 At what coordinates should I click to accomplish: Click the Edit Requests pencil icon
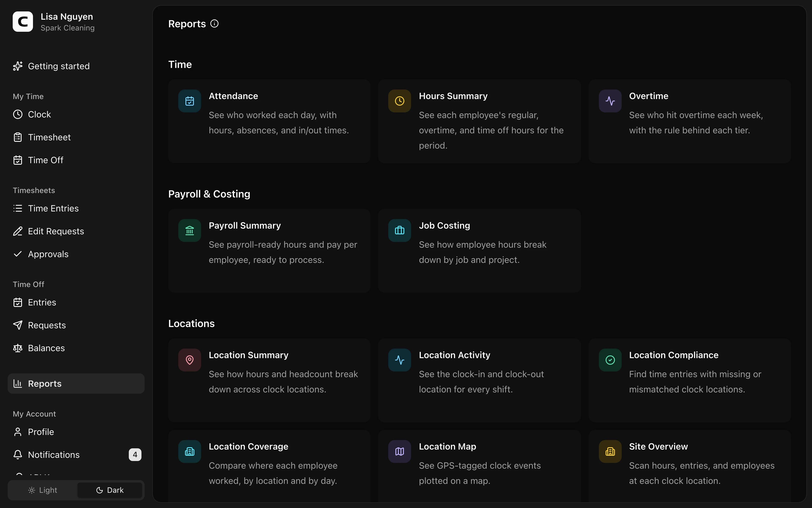(x=18, y=231)
